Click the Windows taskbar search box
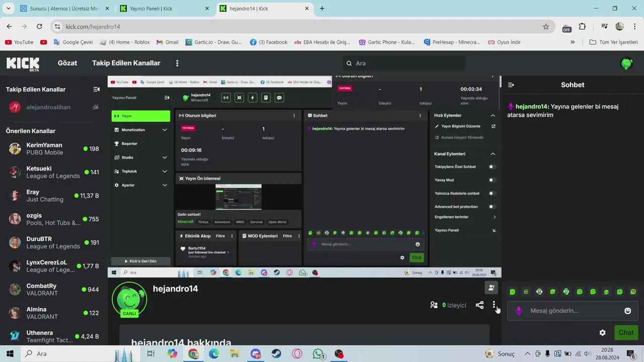Image resolution: width=644 pixels, height=362 pixels. [x=80, y=354]
